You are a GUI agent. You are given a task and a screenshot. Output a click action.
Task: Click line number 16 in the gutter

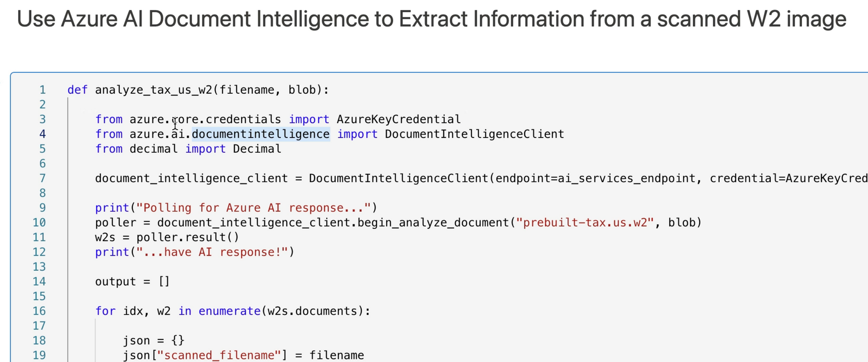click(x=39, y=311)
